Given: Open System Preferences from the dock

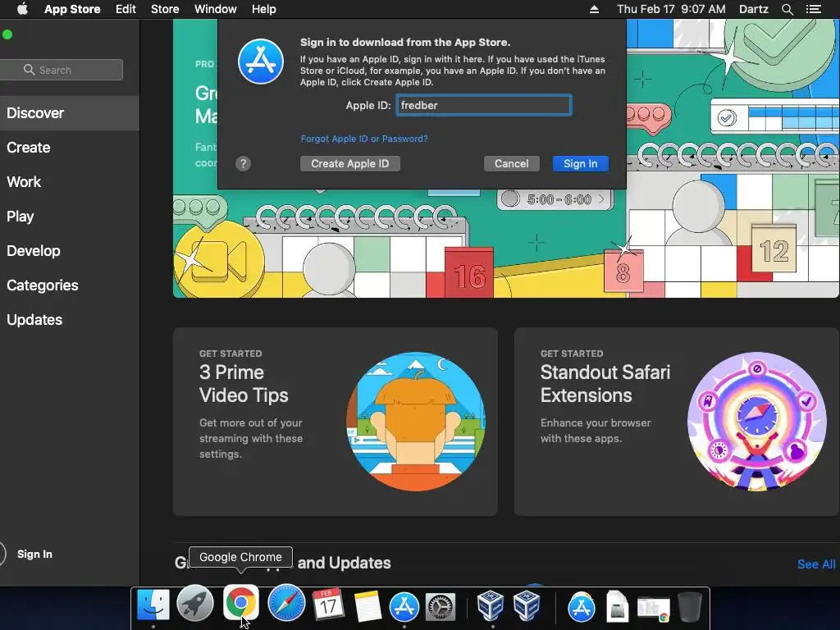Looking at the screenshot, I should tap(441, 608).
